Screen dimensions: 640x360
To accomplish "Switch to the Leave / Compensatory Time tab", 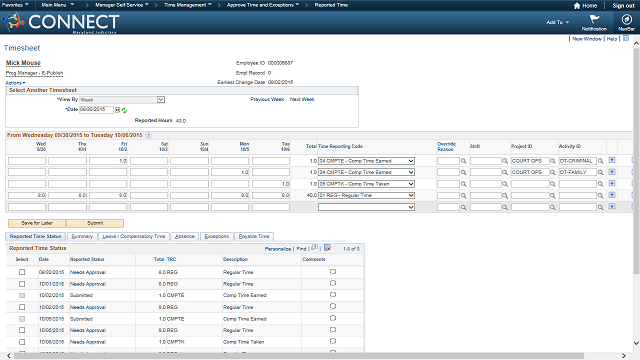I will coord(133,236).
